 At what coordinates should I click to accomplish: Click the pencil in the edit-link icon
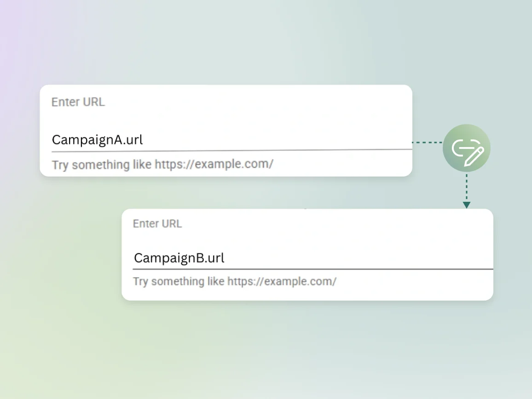pyautogui.click(x=474, y=156)
